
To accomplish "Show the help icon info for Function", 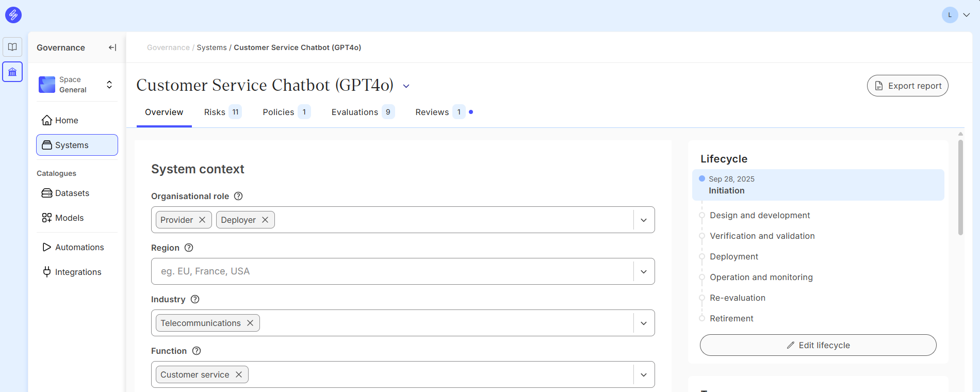I will coord(197,351).
